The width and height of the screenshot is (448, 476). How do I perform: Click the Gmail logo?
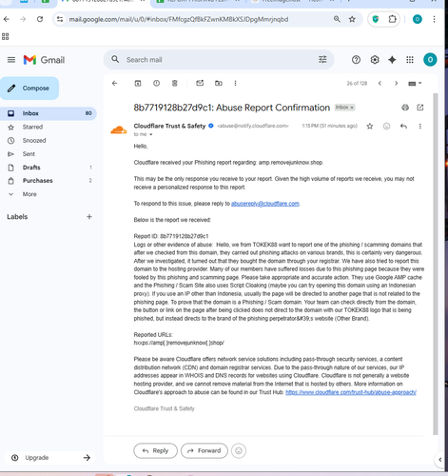(44, 60)
